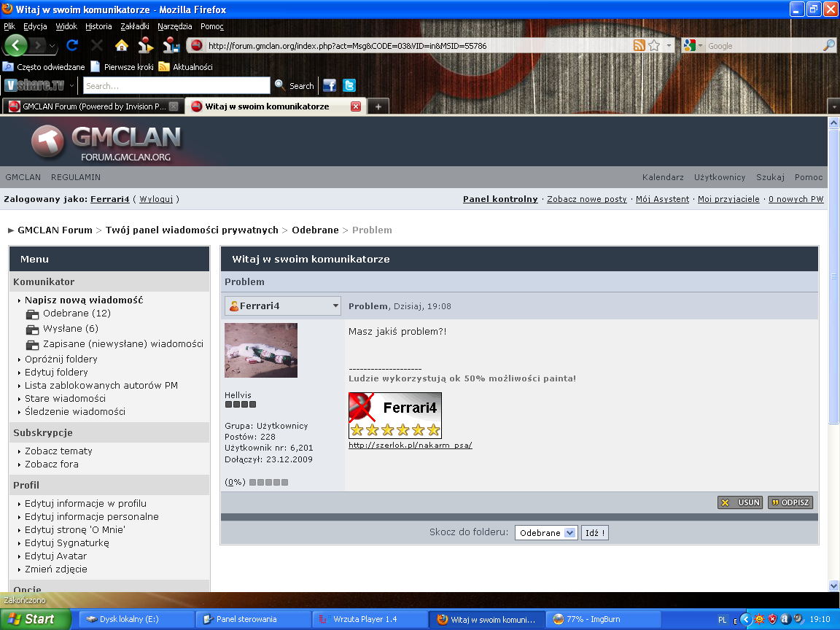
Task: Open the Facebook icon in the toolbar
Action: (x=330, y=85)
